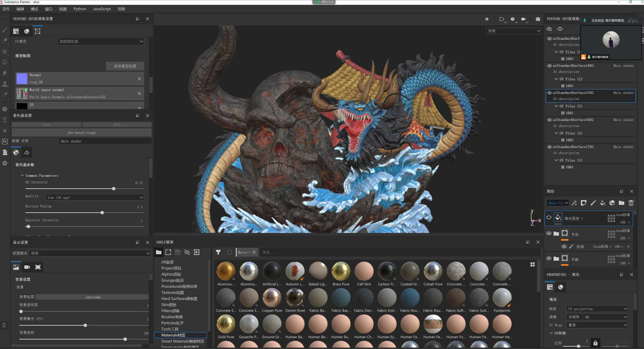The height and width of the screenshot is (349, 644).
Task: Remove the World space normal mesh map
Action: click(139, 93)
